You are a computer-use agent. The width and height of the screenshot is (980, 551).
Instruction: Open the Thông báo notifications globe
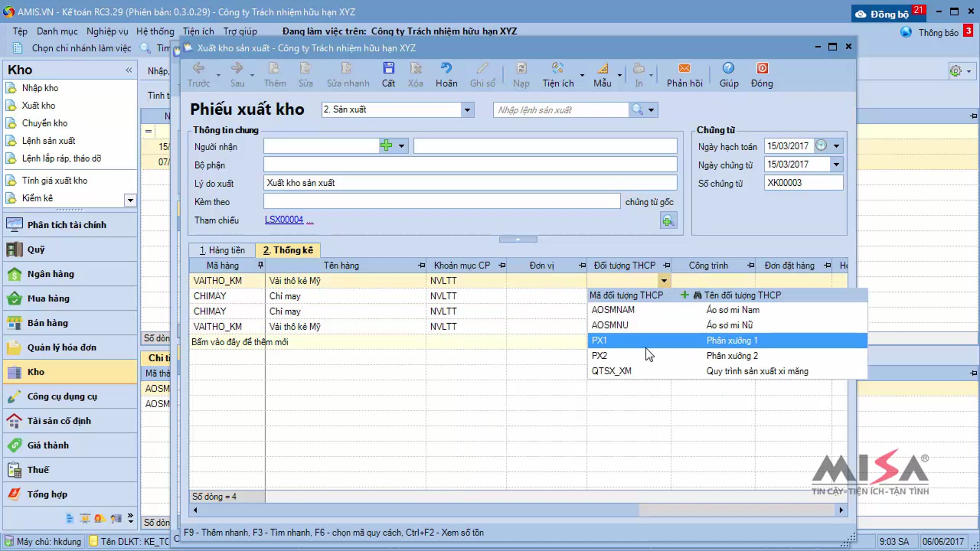click(906, 32)
